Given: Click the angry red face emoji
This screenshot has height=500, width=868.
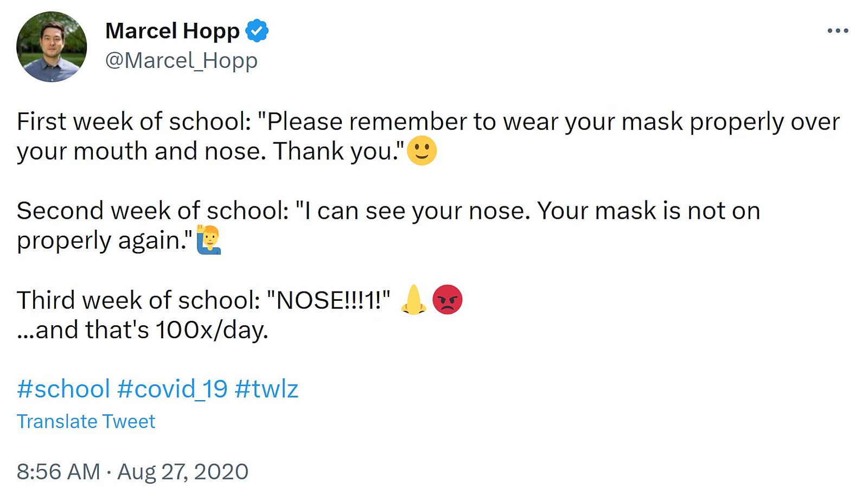Looking at the screenshot, I should (448, 300).
